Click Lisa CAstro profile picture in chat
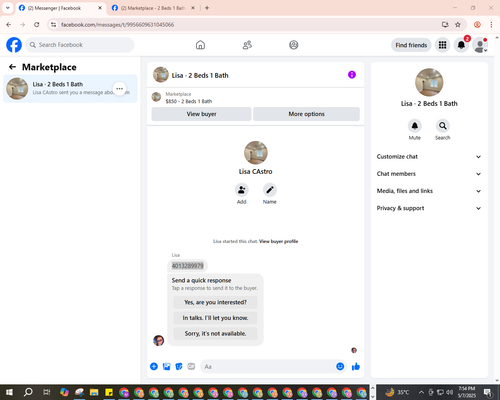Screen dimensions: 500x400 (x=256, y=153)
